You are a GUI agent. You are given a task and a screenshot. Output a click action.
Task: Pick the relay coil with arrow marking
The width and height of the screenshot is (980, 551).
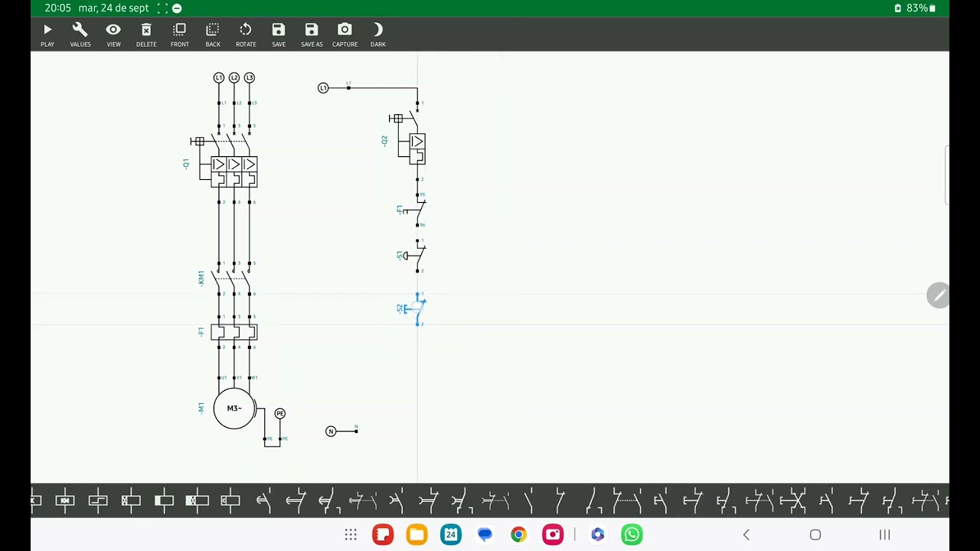(x=65, y=501)
